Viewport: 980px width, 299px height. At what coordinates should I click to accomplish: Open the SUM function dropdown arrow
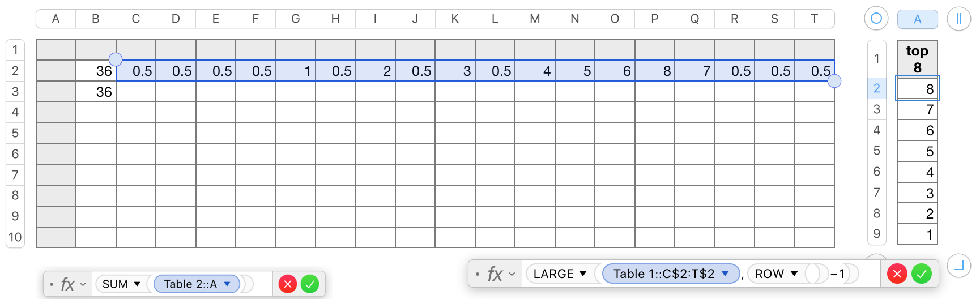pyautogui.click(x=137, y=284)
